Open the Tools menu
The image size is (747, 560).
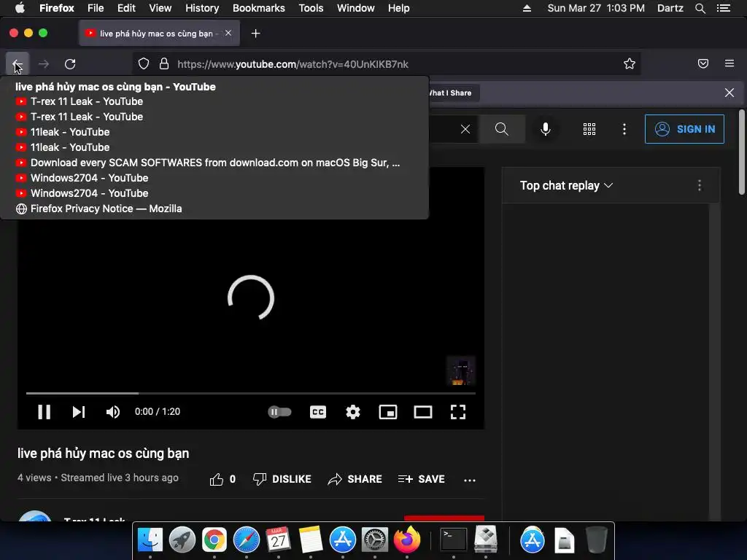tap(311, 8)
